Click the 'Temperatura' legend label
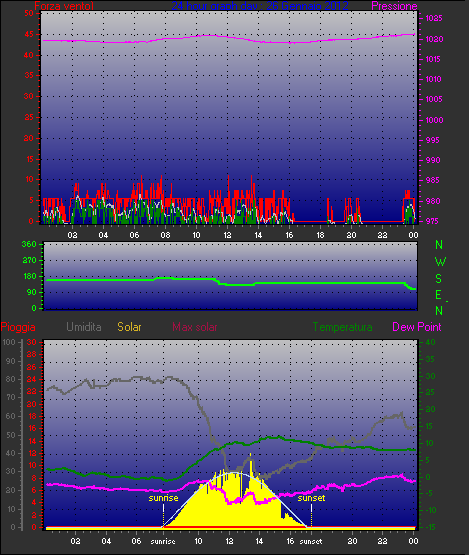This screenshot has height=555, width=469. [x=342, y=327]
